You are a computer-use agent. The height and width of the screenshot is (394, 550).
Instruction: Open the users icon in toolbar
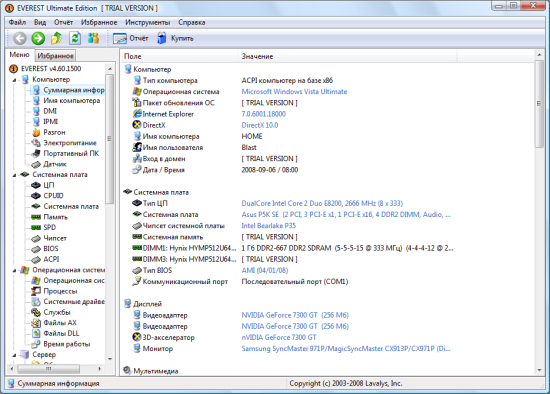click(93, 38)
